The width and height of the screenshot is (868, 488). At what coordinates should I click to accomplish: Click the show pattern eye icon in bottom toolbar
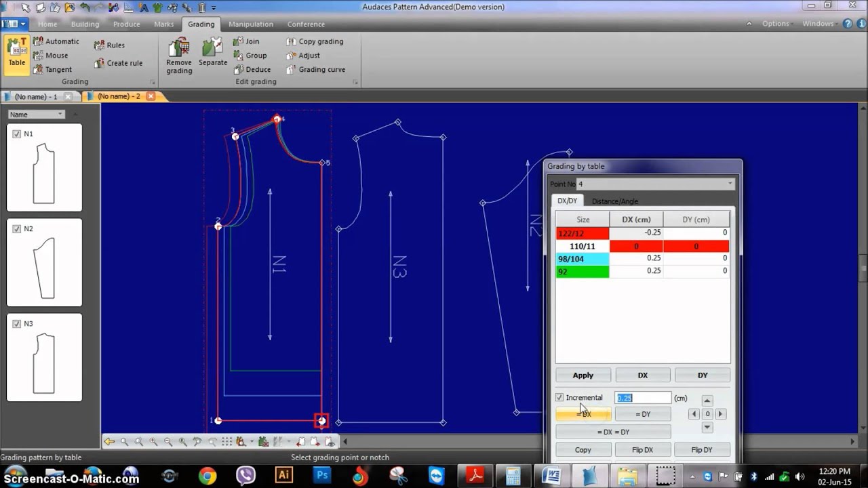click(x=330, y=442)
